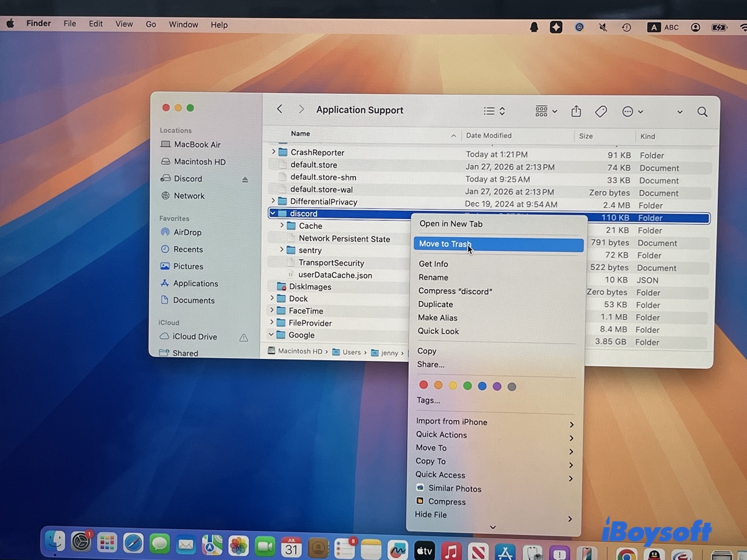The width and height of the screenshot is (747, 560).
Task: Choose Move to Trash in context menu
Action: [x=498, y=245]
